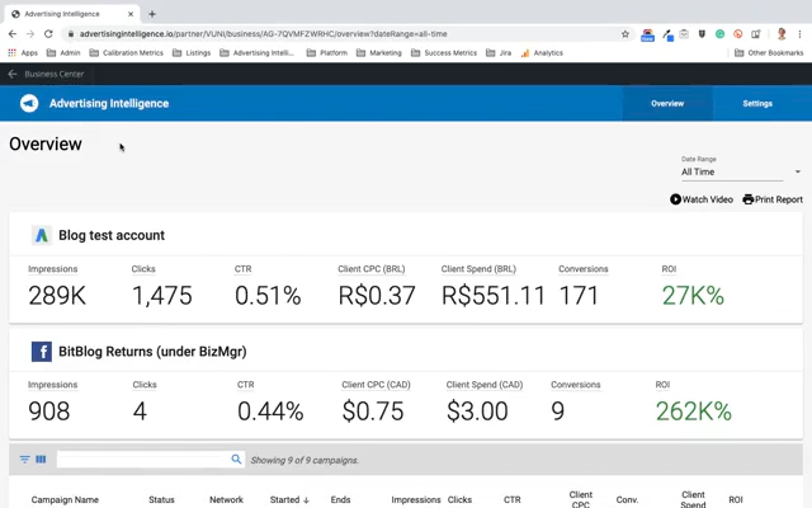The height and width of the screenshot is (508, 812).
Task: Reload the page with refresh icon
Action: click(x=48, y=34)
